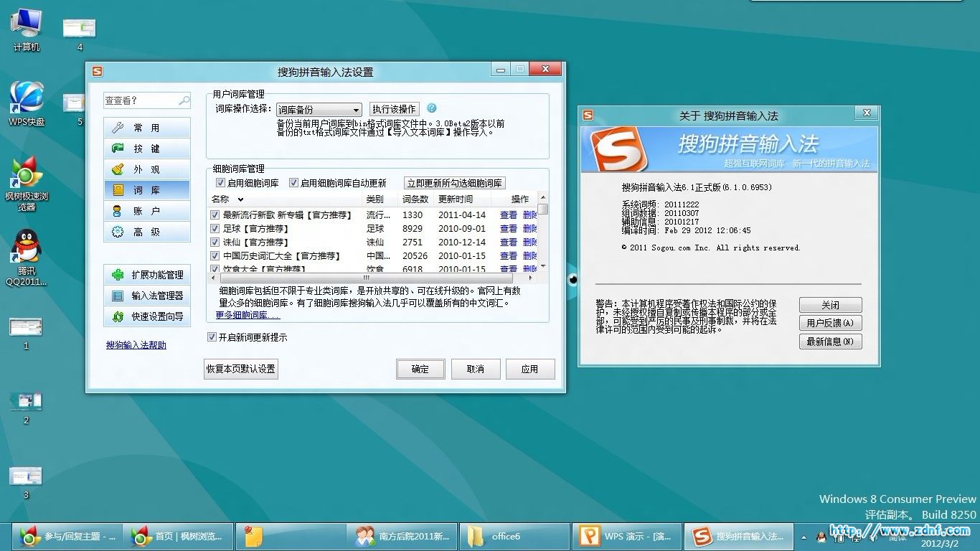Select the 词库 settings tab

pos(147,190)
